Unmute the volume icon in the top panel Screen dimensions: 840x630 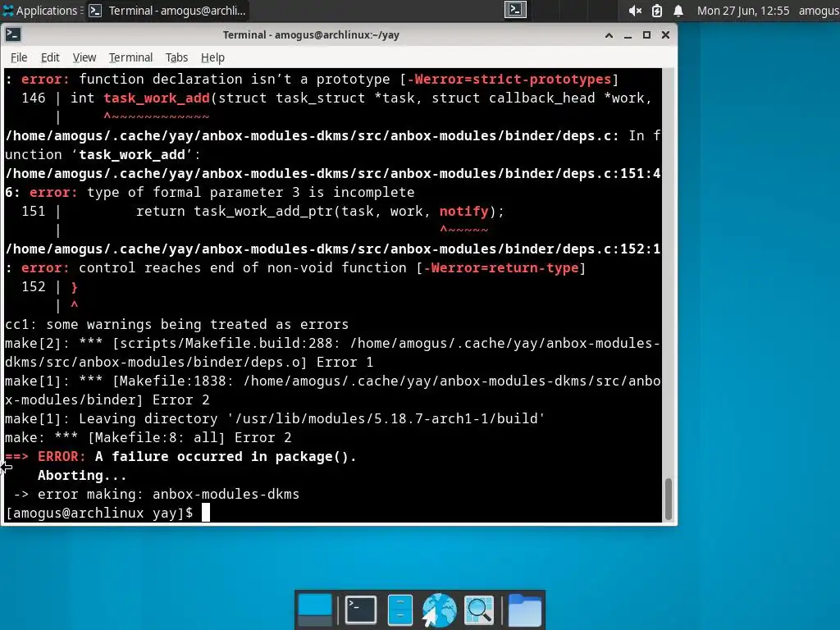click(x=635, y=10)
